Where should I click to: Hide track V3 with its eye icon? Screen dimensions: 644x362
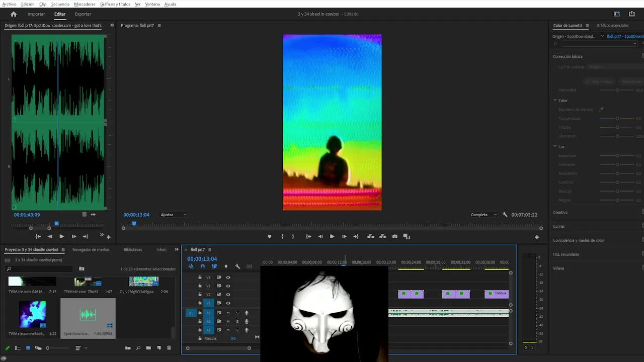coord(228,286)
